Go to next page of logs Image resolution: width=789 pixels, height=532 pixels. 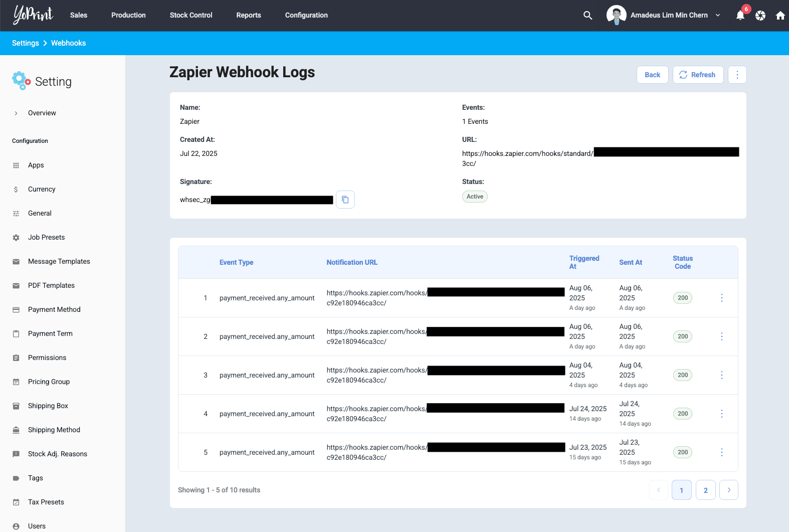(x=728, y=490)
